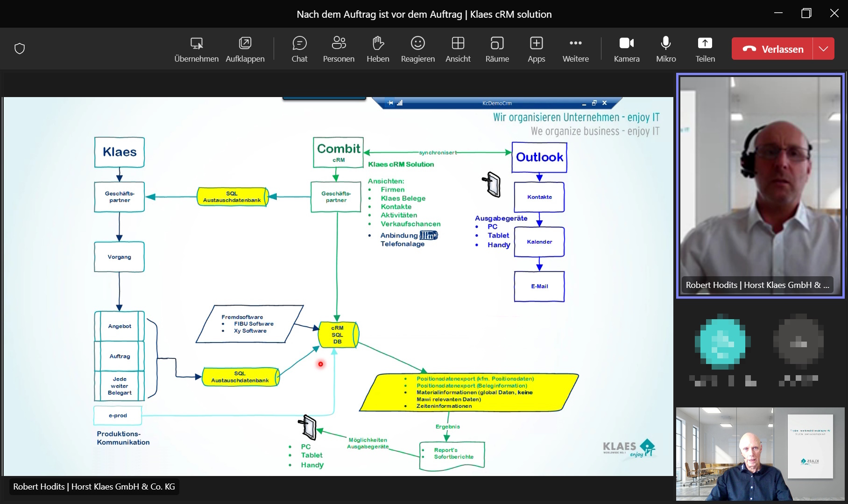Click the handheld device icon near Ausgabegeräte

pos(491,184)
